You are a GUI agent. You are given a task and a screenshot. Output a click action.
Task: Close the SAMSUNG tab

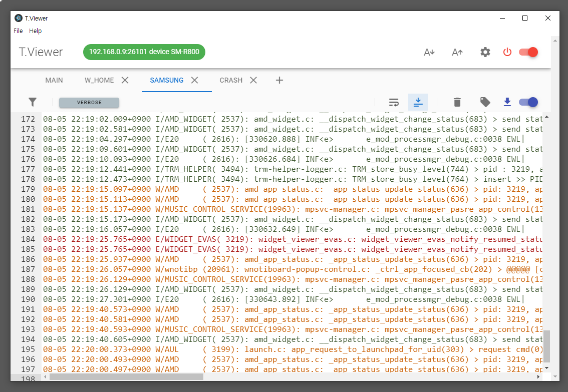pos(194,81)
